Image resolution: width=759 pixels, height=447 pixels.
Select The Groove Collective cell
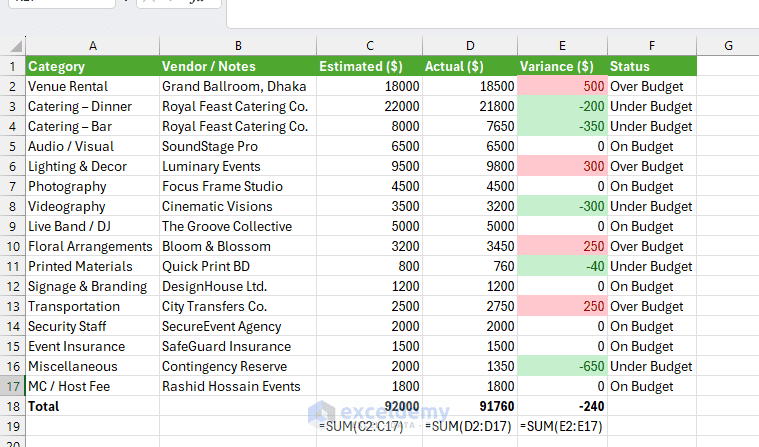[x=238, y=226]
